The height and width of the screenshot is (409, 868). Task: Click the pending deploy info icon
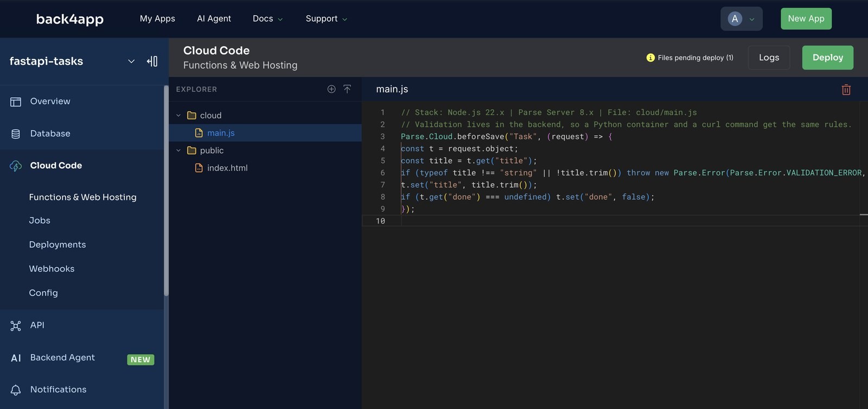point(650,58)
